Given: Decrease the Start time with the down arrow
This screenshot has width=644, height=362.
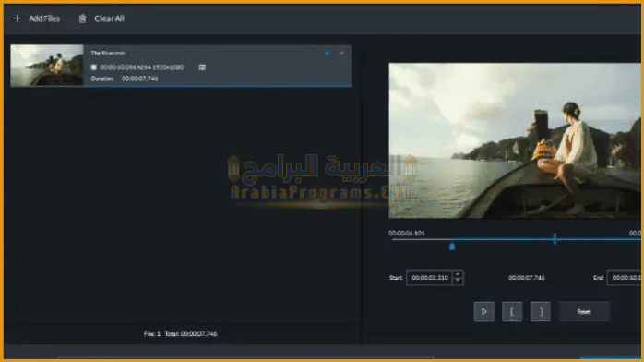Looking at the screenshot, I should [458, 282].
